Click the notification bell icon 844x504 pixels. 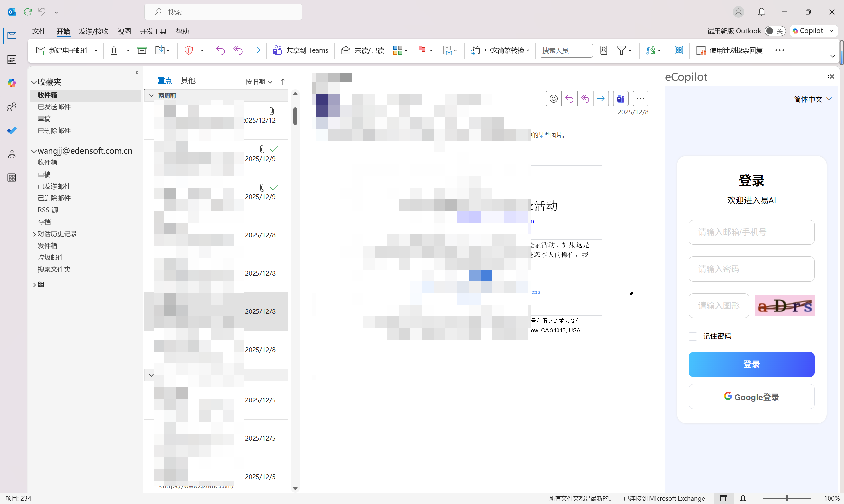tap(762, 12)
